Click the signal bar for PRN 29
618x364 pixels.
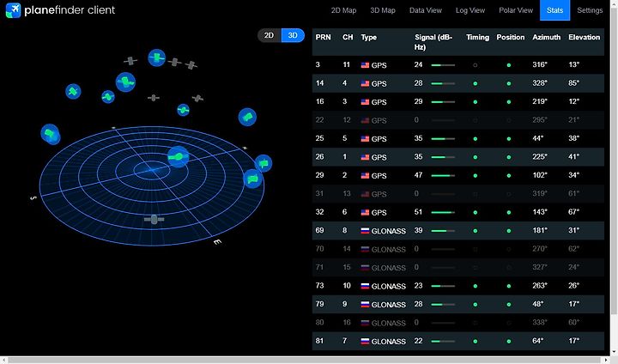[x=443, y=175]
